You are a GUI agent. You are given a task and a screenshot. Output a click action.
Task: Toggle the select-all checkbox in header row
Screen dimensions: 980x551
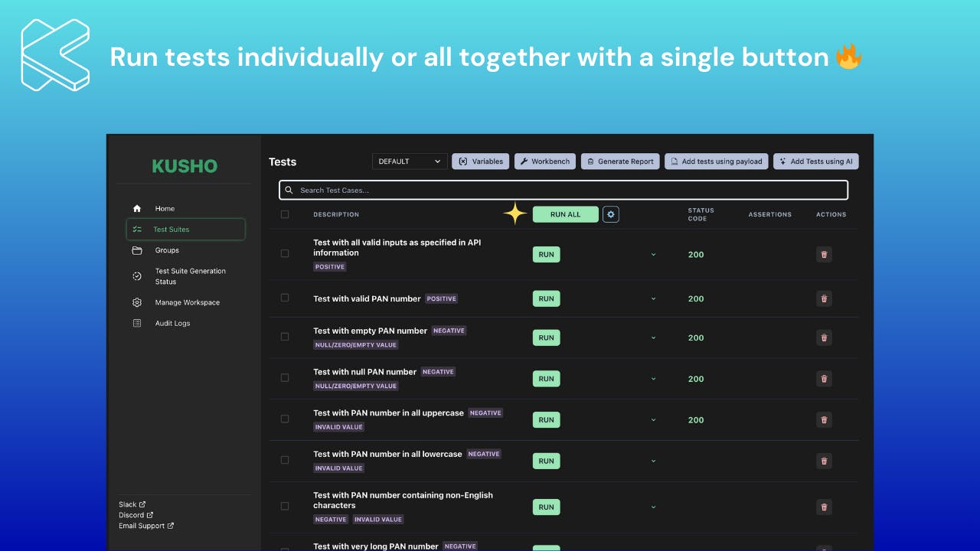pos(285,214)
